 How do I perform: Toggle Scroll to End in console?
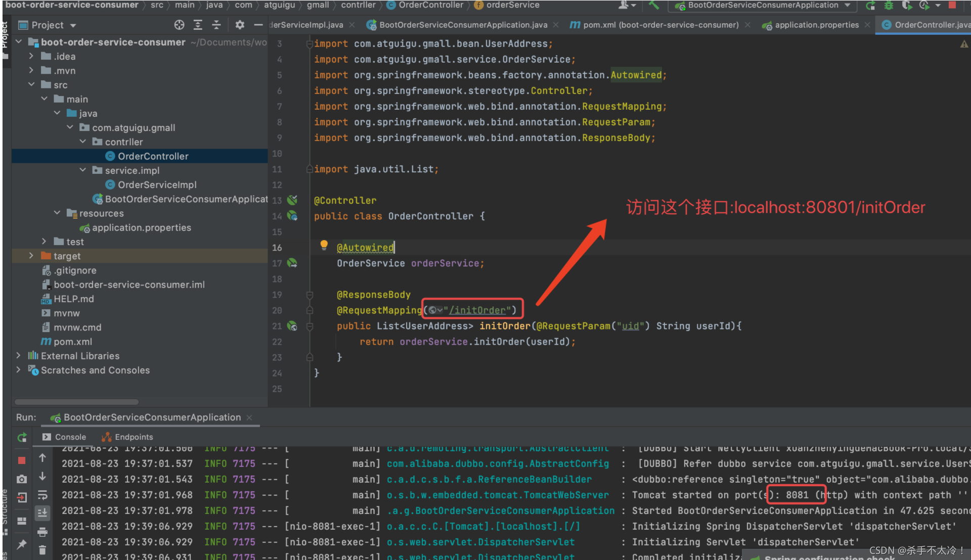coord(42,513)
